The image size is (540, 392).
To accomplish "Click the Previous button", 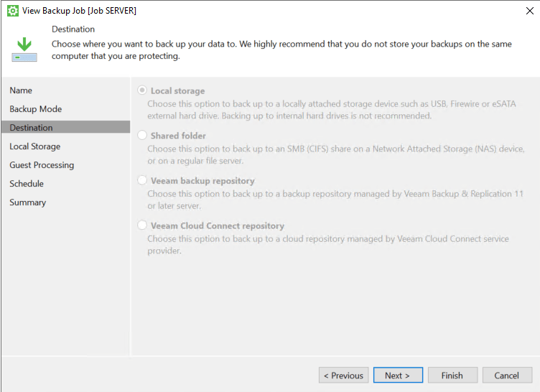I will (x=344, y=375).
